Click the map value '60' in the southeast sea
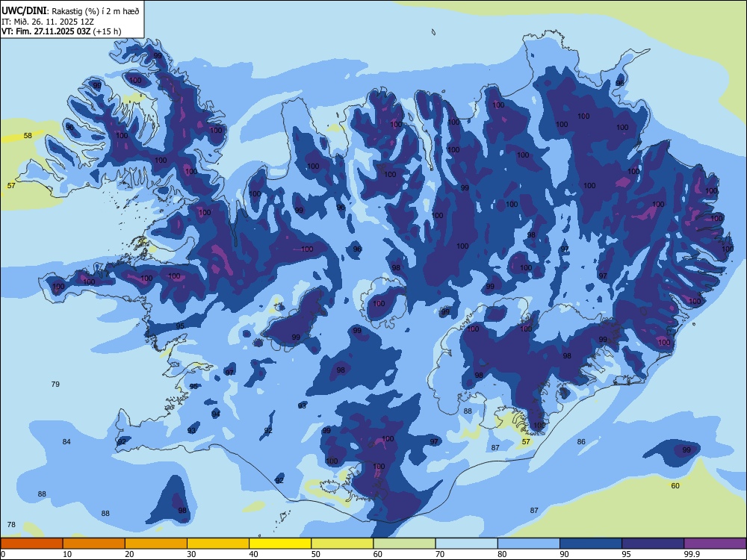 pos(675,486)
